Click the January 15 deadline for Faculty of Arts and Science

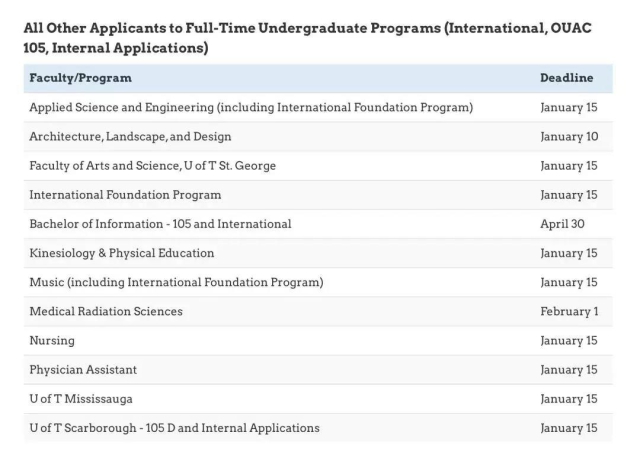click(569, 166)
